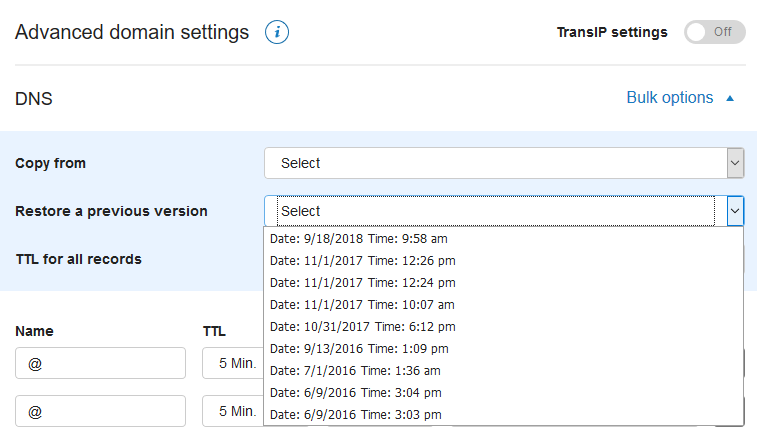Click the first Name field containing @

[100, 363]
